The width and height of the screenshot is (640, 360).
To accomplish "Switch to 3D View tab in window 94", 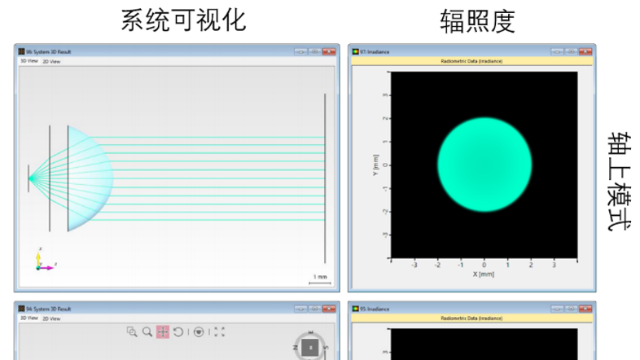I will click(x=29, y=318).
